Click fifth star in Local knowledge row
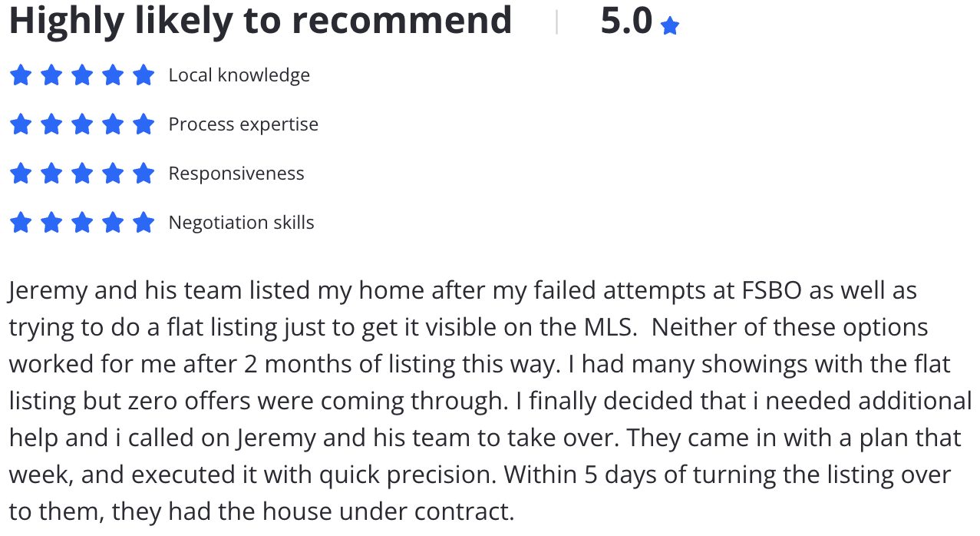The height and width of the screenshot is (536, 980). (x=144, y=75)
